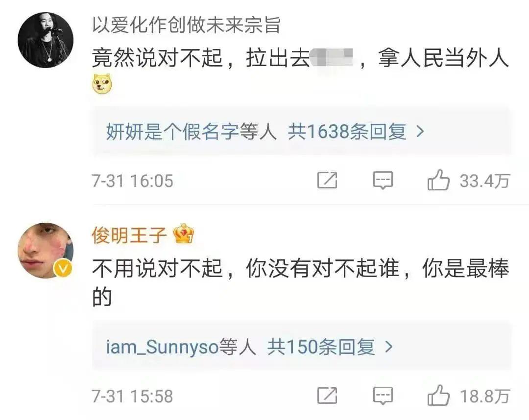Screen dimensions: 529x420
Task: Open replier iam_Sunnyso's profile link
Action: pyautogui.click(x=162, y=348)
